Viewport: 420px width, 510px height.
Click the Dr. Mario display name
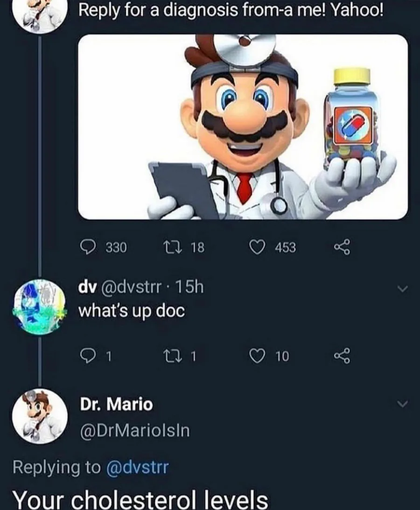pyautogui.click(x=116, y=405)
